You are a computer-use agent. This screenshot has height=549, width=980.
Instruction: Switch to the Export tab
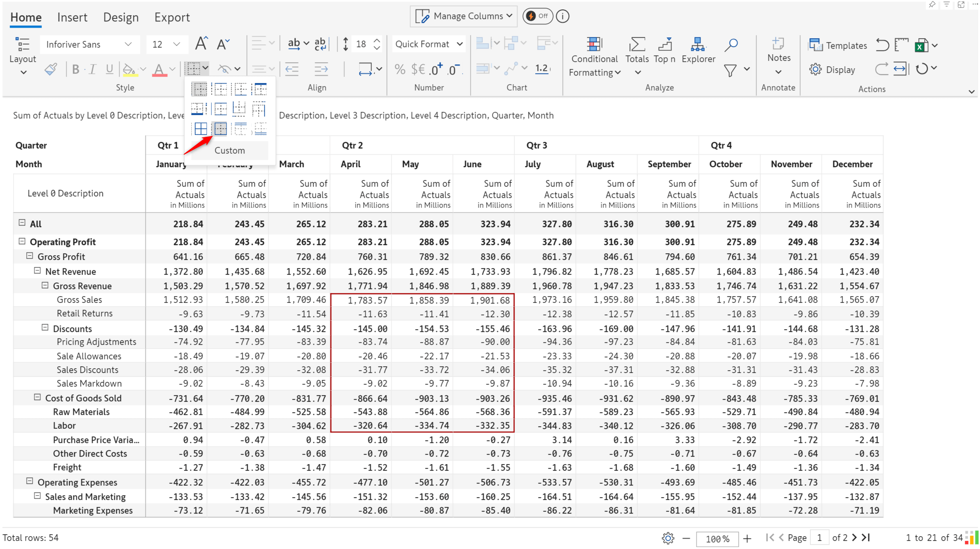coord(172,18)
